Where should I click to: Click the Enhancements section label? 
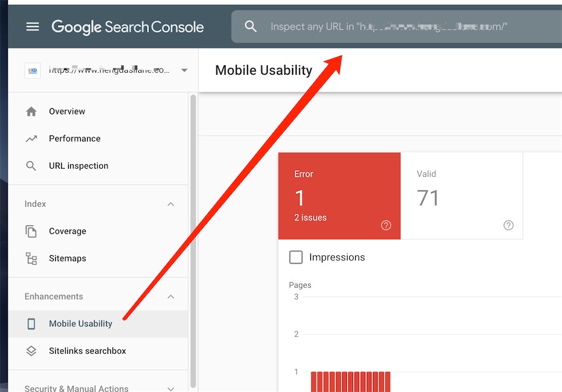[x=54, y=297]
